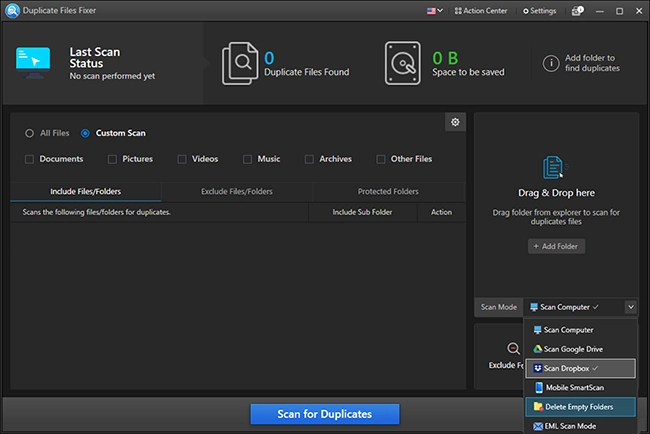
Task: Select Mobile SmartScan mode
Action: click(580, 388)
